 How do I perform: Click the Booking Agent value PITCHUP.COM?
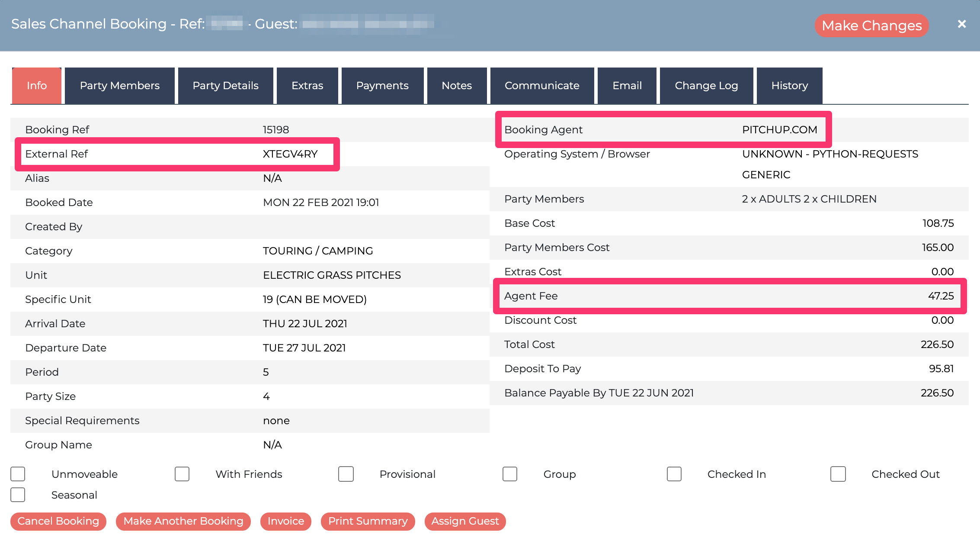780,130
